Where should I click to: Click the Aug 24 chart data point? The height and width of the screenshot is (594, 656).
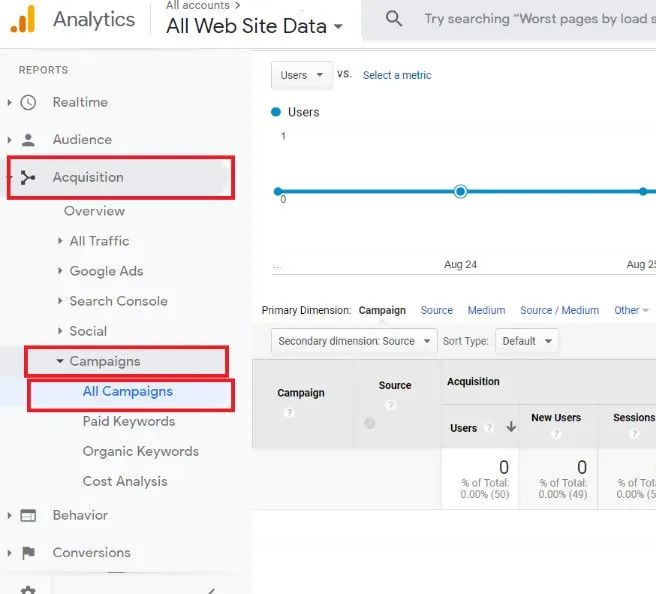point(460,191)
